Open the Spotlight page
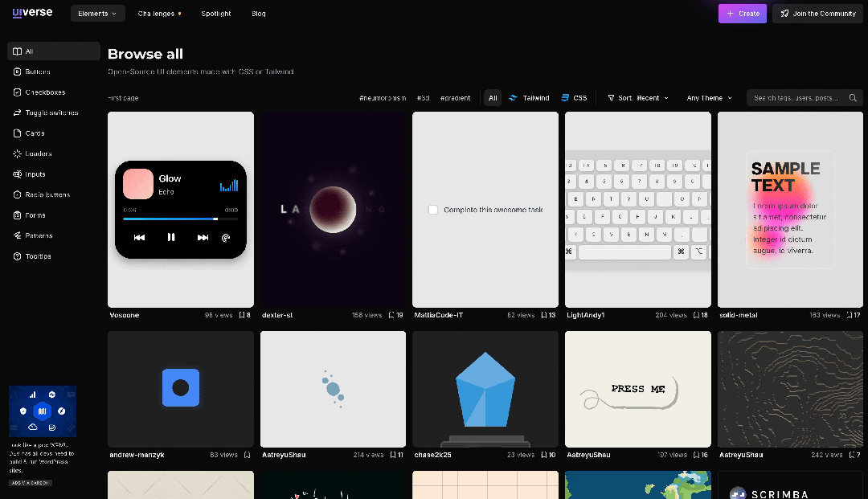This screenshot has height=499, width=868. click(x=215, y=14)
